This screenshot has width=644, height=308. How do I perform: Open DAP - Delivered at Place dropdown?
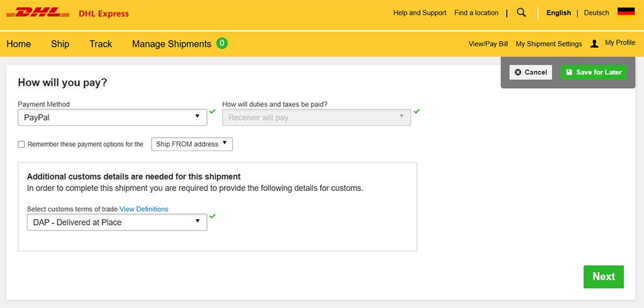(117, 222)
